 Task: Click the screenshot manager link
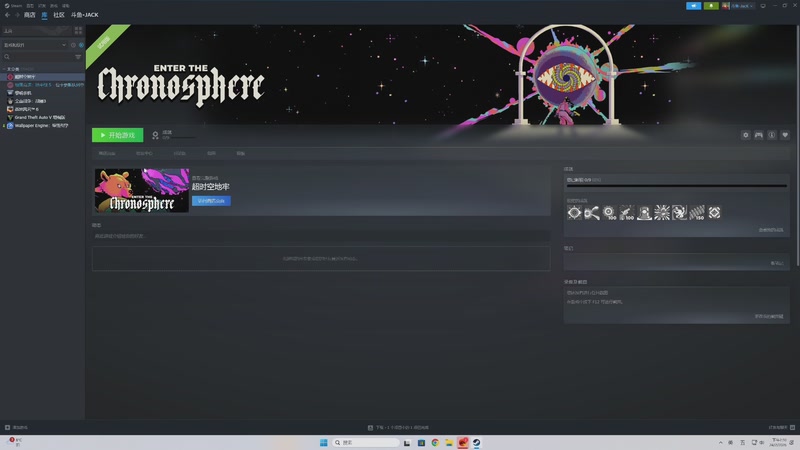point(769,316)
